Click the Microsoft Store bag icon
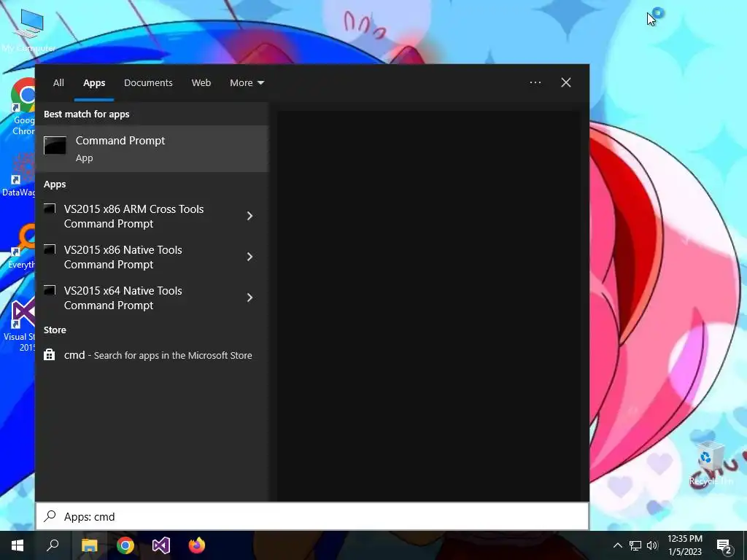 tap(50, 355)
